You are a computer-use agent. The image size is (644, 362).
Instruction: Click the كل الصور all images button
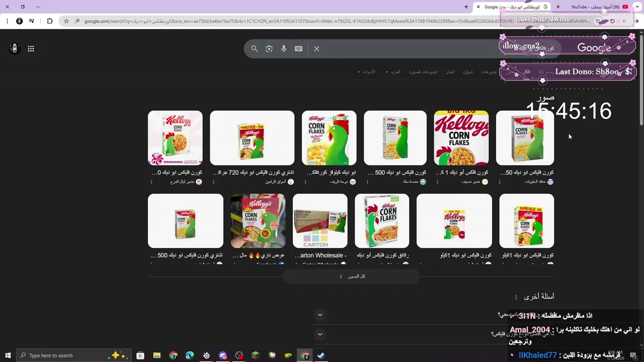tap(351, 276)
